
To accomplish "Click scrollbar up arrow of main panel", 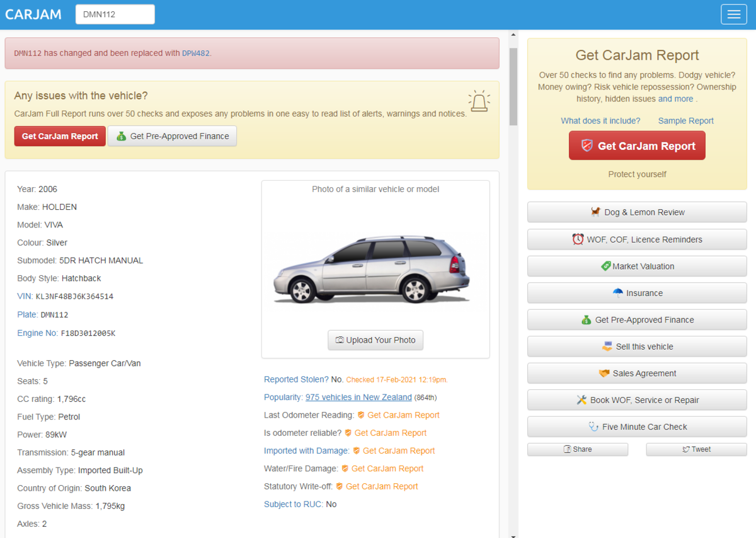I will click(513, 35).
